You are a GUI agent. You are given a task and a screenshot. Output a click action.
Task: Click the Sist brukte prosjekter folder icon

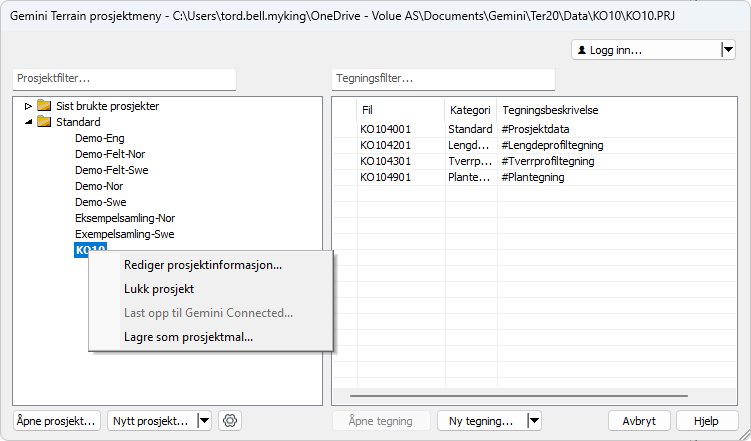(x=44, y=106)
